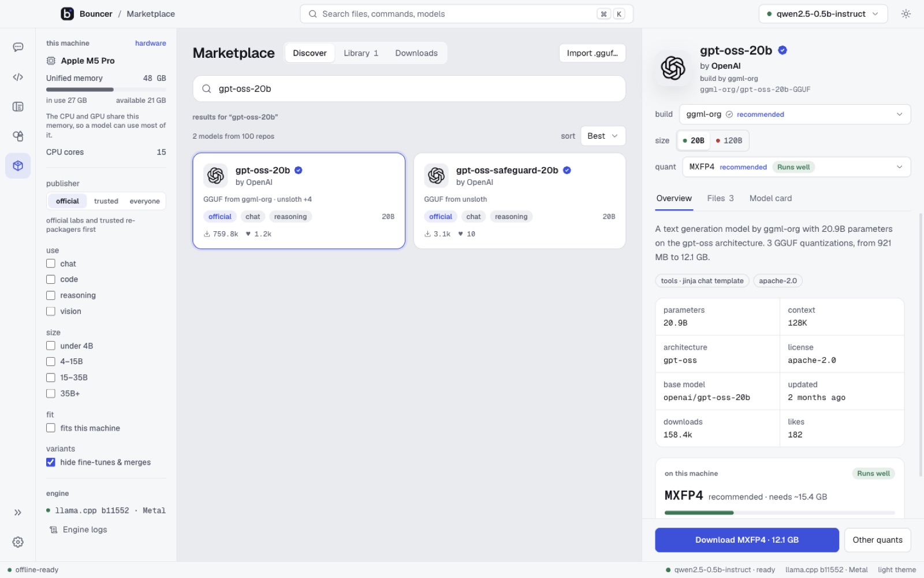Tick the under 4B size checkbox
The height and width of the screenshot is (578, 924).
click(51, 346)
